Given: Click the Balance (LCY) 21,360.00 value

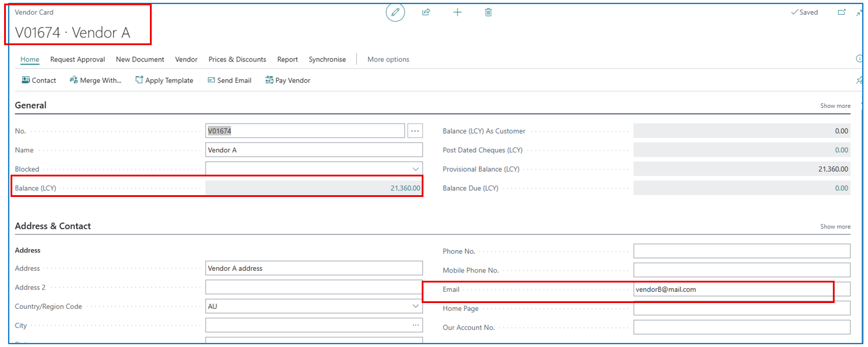Looking at the screenshot, I should (x=405, y=188).
